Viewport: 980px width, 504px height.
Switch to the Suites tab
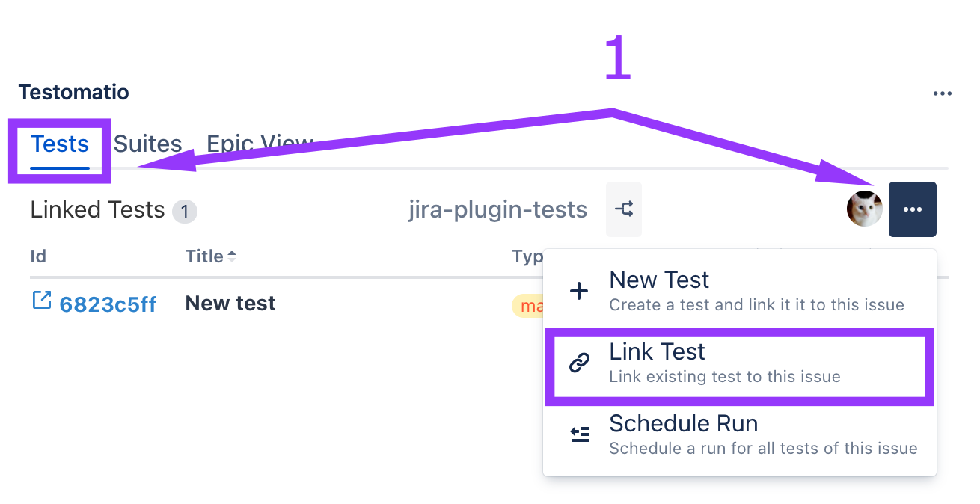click(x=148, y=144)
